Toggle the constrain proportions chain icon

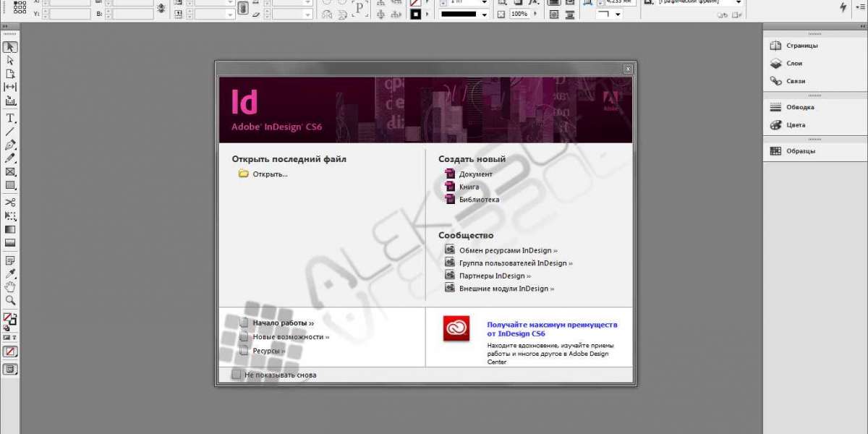[243, 8]
